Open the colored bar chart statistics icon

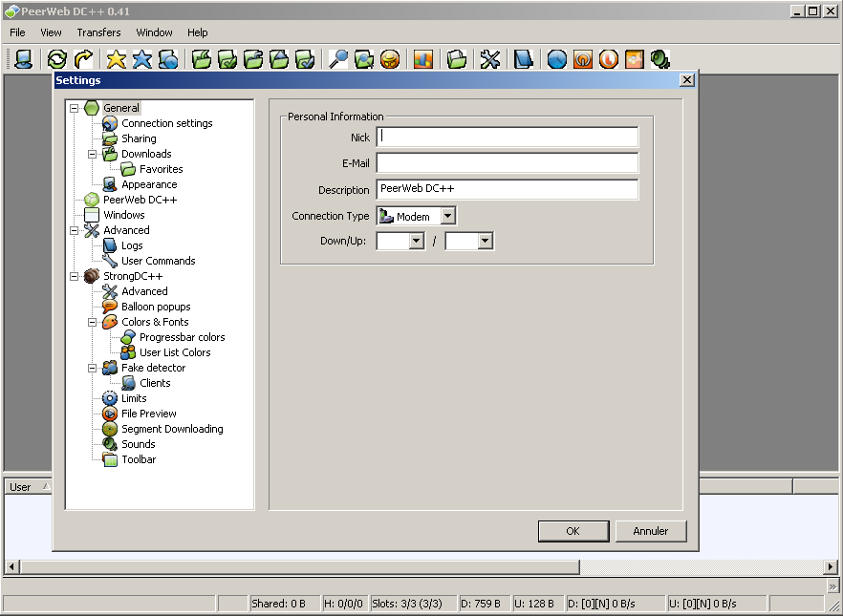pos(423,59)
